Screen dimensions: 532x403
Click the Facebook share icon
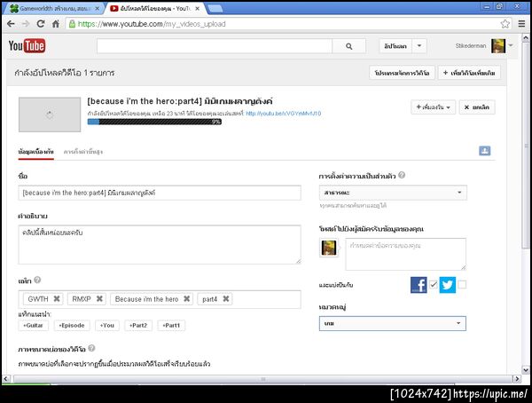pyautogui.click(x=419, y=285)
